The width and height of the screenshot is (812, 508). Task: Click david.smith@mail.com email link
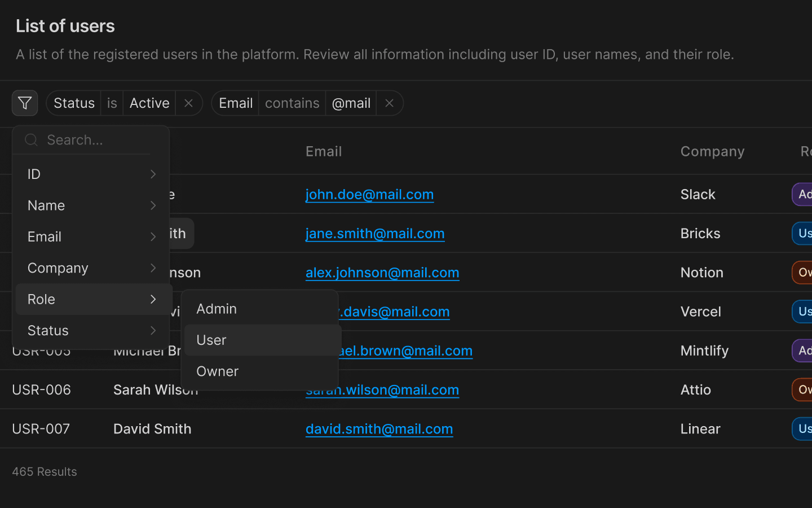click(x=379, y=429)
